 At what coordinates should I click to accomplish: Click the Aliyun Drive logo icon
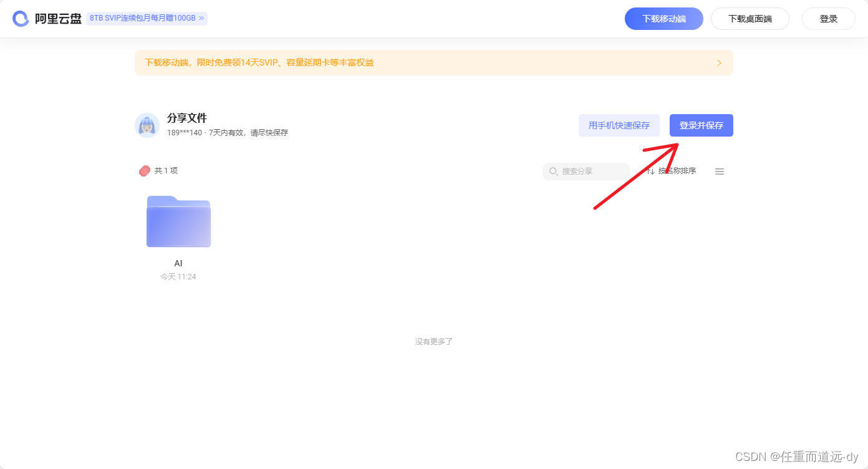[21, 19]
